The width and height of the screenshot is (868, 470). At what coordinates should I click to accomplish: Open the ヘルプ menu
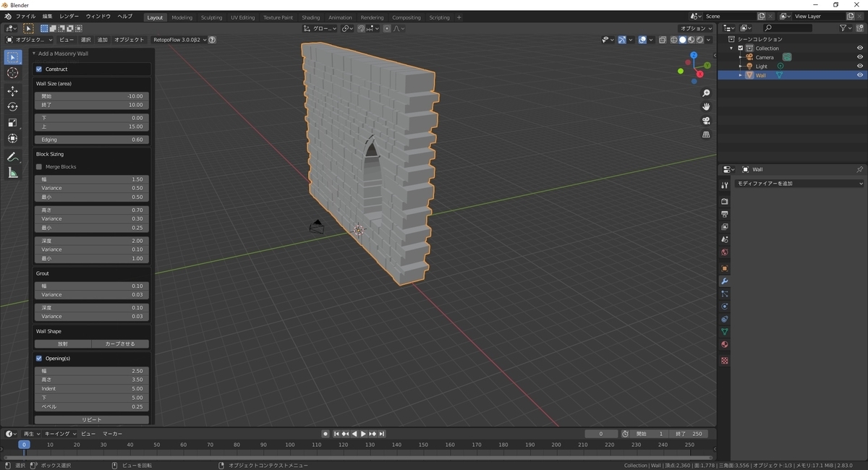[125, 16]
